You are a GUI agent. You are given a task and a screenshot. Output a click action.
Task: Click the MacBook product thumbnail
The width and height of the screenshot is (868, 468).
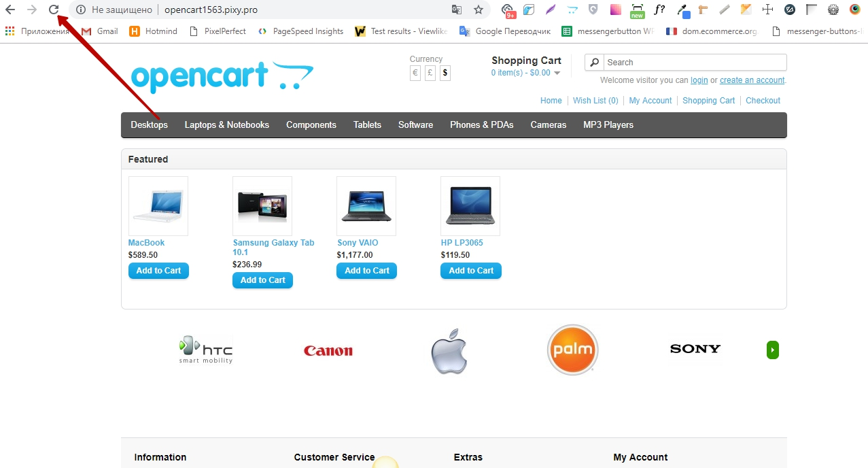click(x=158, y=206)
